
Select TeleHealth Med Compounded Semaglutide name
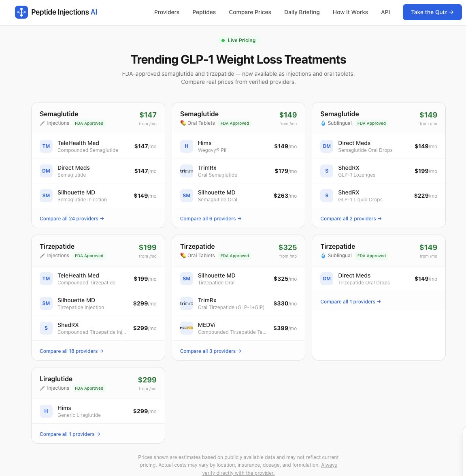(x=78, y=143)
